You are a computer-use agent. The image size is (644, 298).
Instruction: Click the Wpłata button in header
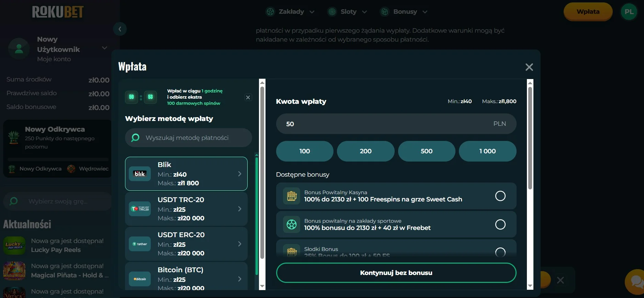[588, 12]
